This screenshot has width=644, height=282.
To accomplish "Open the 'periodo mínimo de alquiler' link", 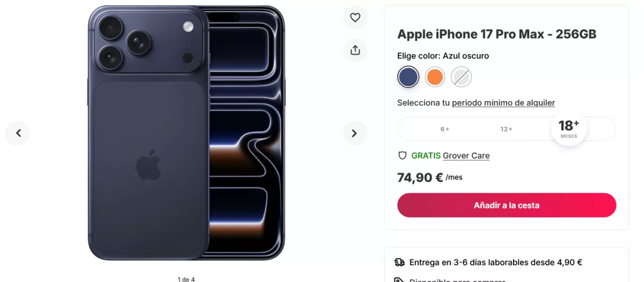I will pos(503,103).
